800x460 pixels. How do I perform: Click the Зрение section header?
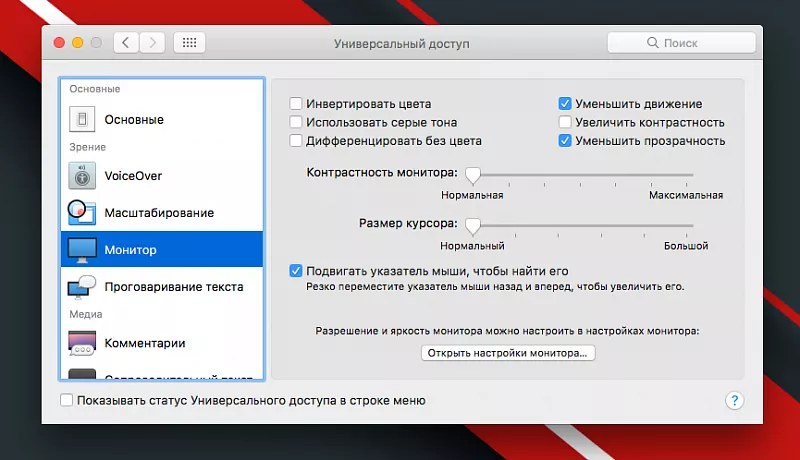87,147
